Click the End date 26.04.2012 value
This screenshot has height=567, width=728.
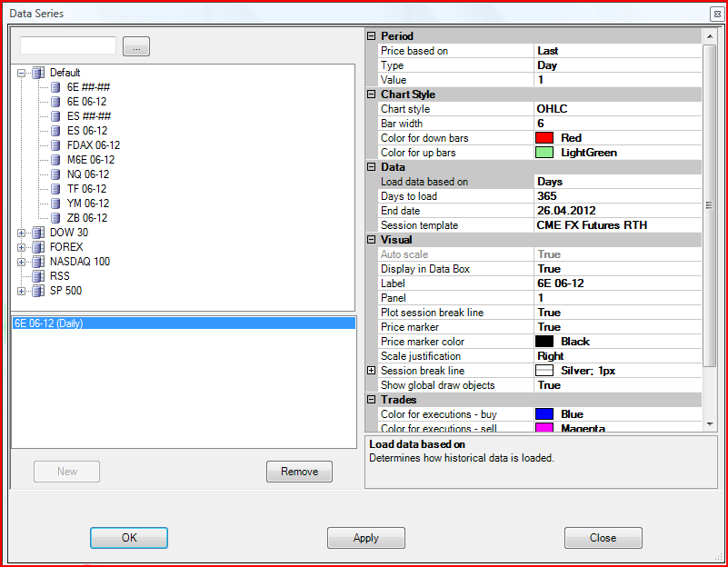[x=618, y=211]
